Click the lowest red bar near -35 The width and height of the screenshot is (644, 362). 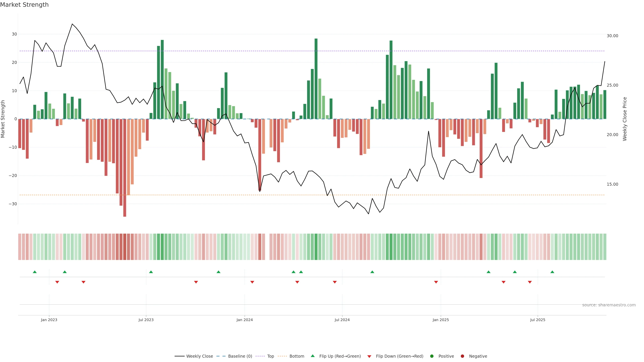coord(125,175)
